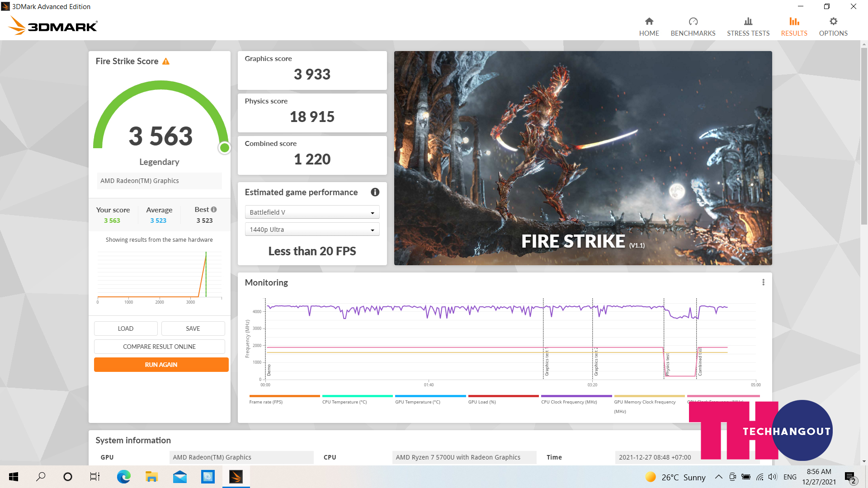This screenshot has height=488, width=868.
Task: Click the taskbar clock 8:56 AM
Action: (819, 477)
